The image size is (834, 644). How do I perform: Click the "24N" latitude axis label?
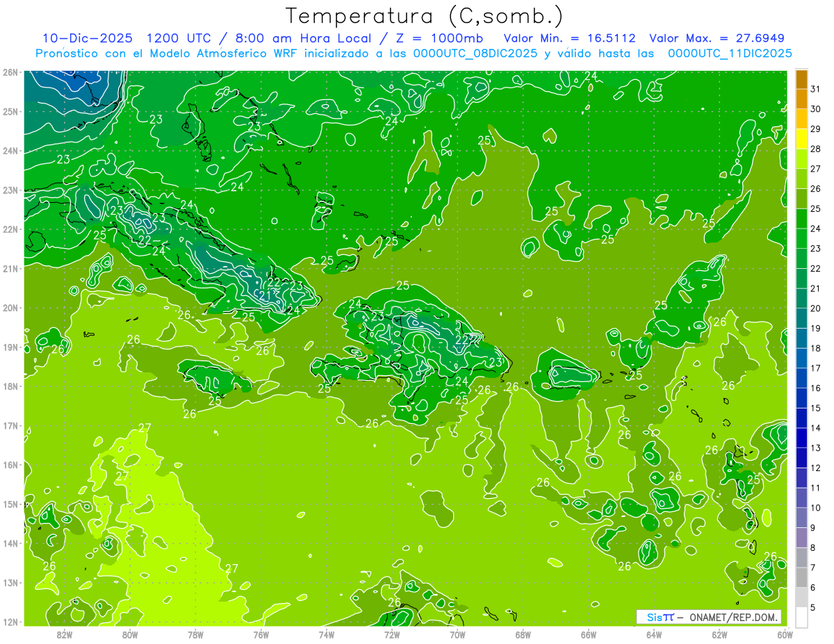[10, 150]
